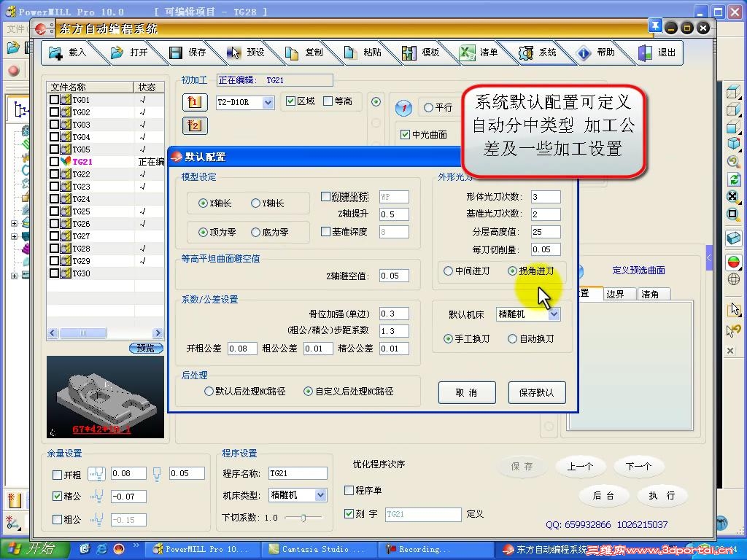Select the Y轴长 radio button
Screen dimensions: 747x560
pos(255,203)
